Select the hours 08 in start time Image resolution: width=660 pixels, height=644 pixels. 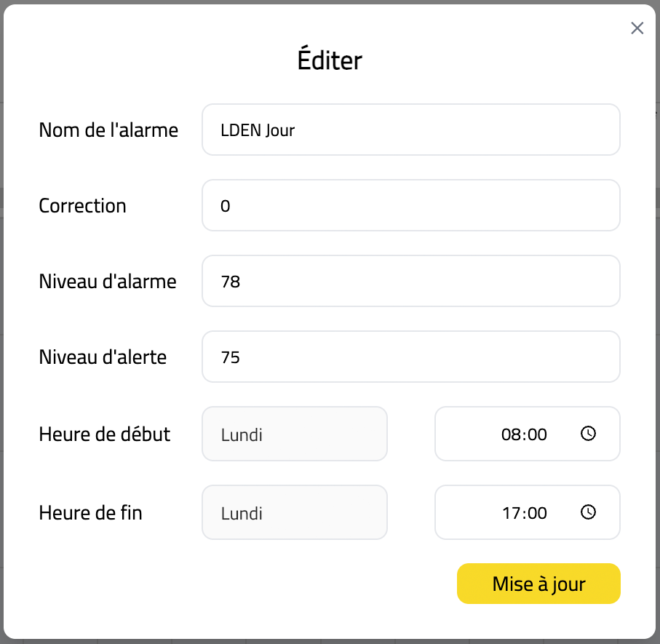pos(510,434)
